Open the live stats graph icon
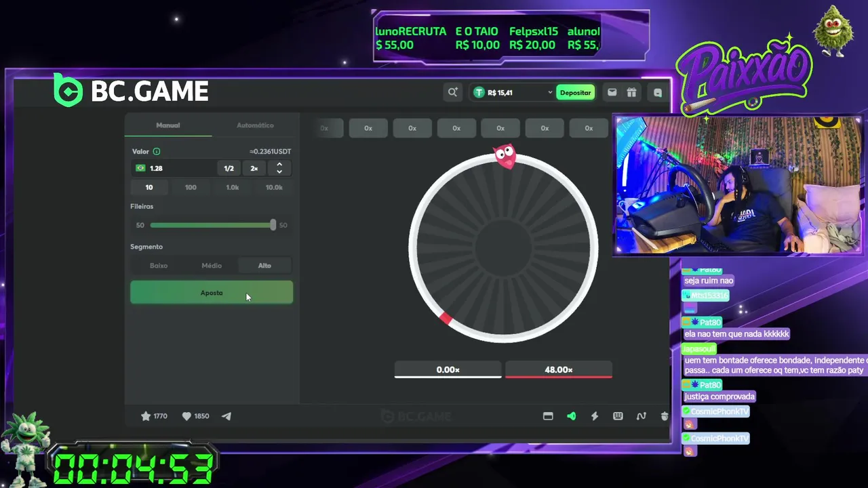Viewport: 868px width, 488px height. coord(641,416)
